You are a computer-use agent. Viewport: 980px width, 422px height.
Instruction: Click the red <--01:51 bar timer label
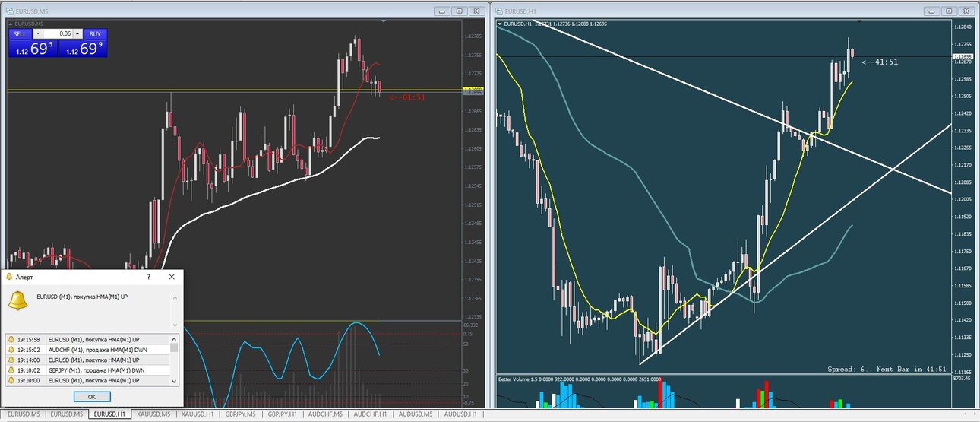coord(407,97)
